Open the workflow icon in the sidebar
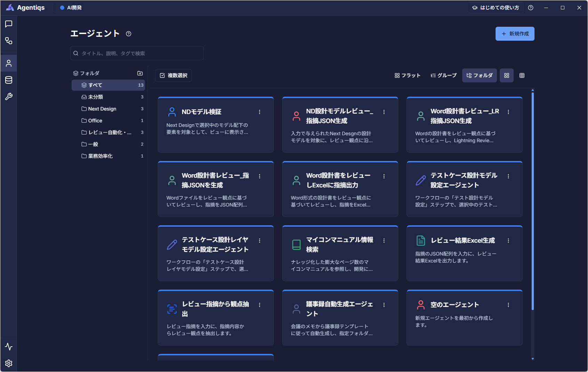The width and height of the screenshot is (588, 372). click(x=9, y=41)
